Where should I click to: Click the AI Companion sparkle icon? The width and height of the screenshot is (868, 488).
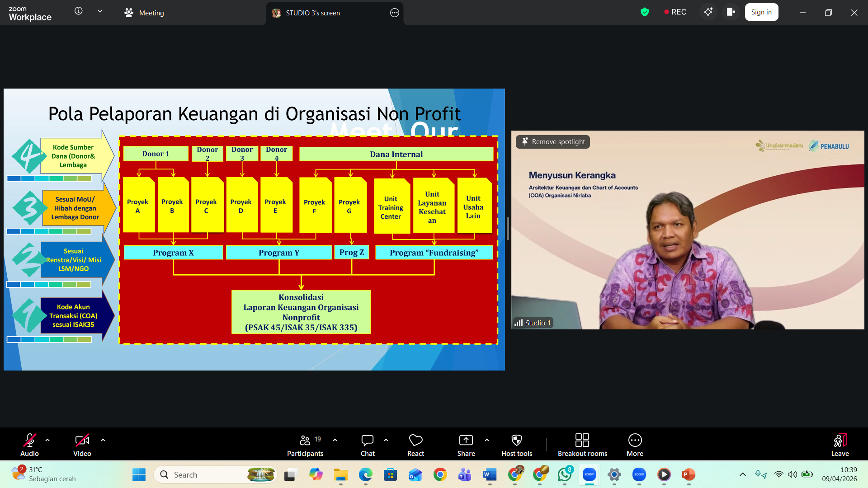tap(708, 12)
